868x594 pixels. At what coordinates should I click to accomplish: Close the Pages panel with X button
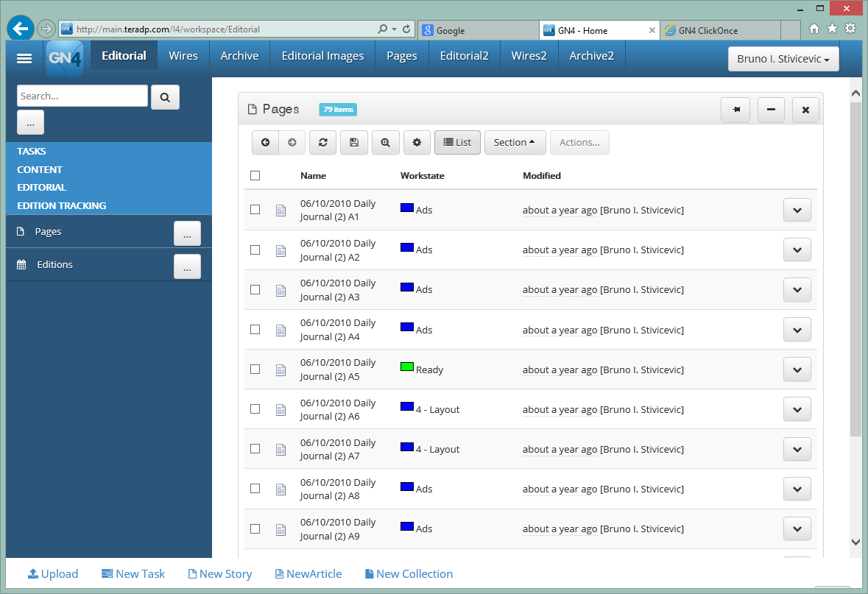click(805, 110)
